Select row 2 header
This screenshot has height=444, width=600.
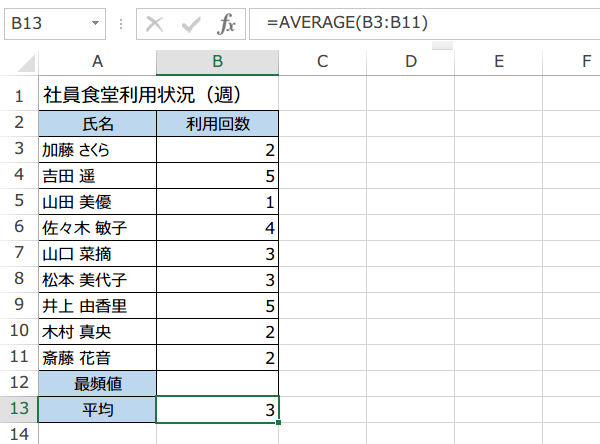(x=19, y=123)
